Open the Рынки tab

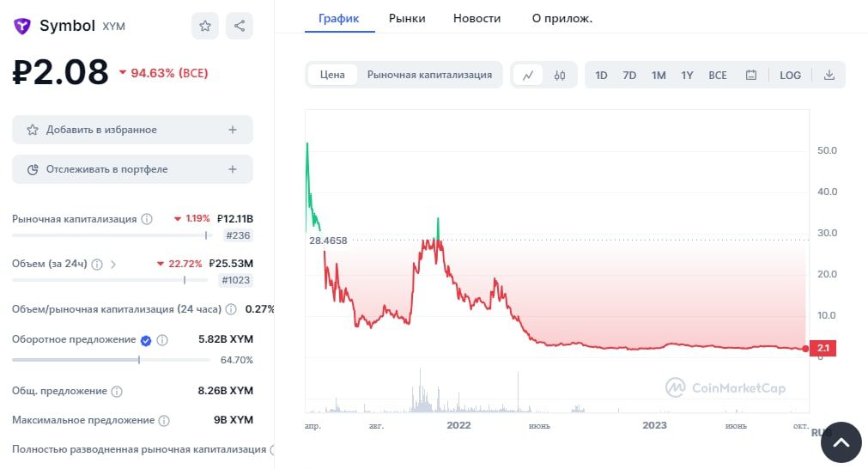tap(407, 18)
